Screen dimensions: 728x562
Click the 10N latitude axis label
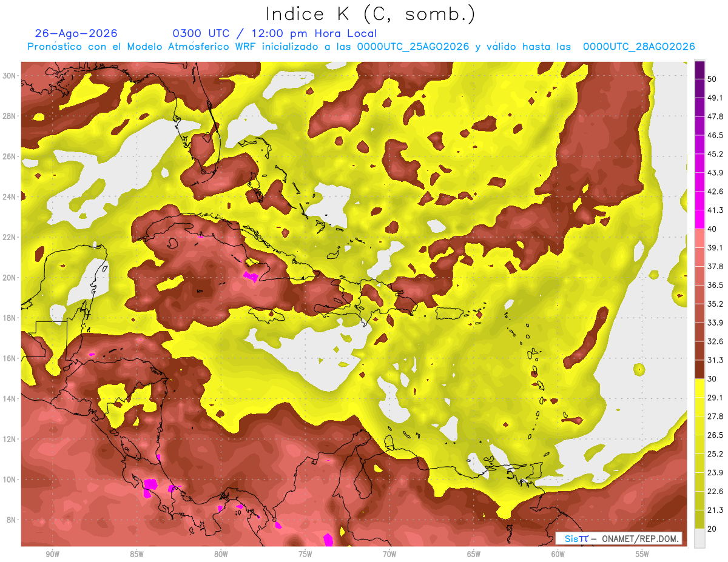pos(10,480)
